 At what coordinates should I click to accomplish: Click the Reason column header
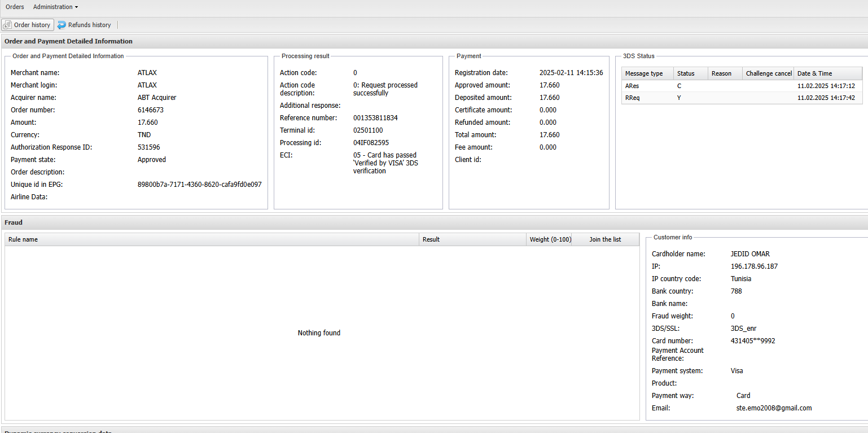[721, 73]
